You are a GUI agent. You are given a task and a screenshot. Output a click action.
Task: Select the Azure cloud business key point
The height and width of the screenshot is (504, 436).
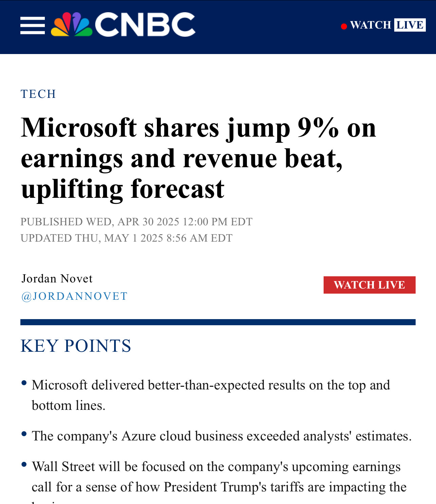pyautogui.click(x=221, y=436)
